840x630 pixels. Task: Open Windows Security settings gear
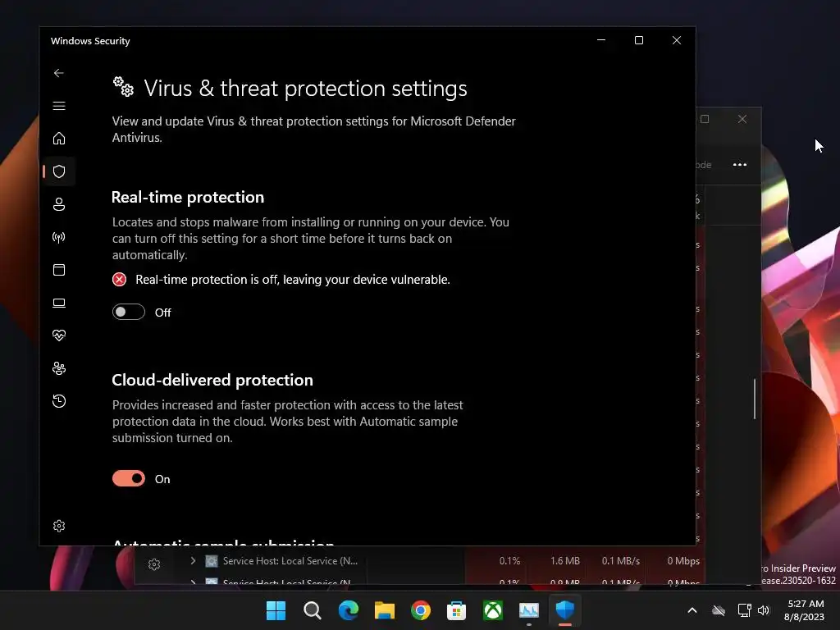[59, 526]
